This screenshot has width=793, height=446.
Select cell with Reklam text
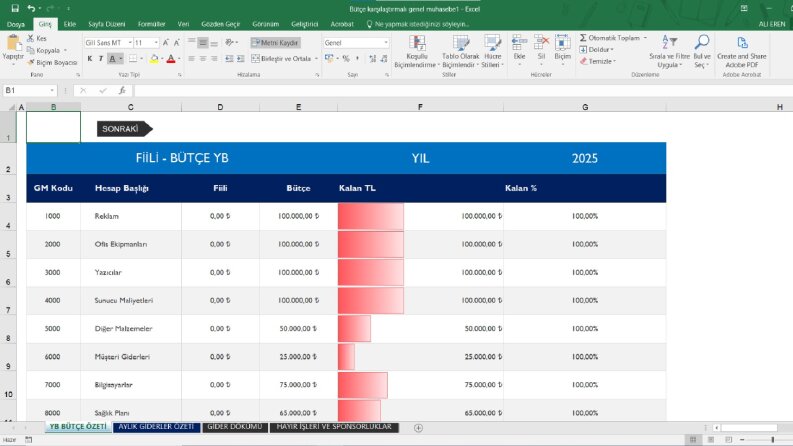pyautogui.click(x=131, y=216)
